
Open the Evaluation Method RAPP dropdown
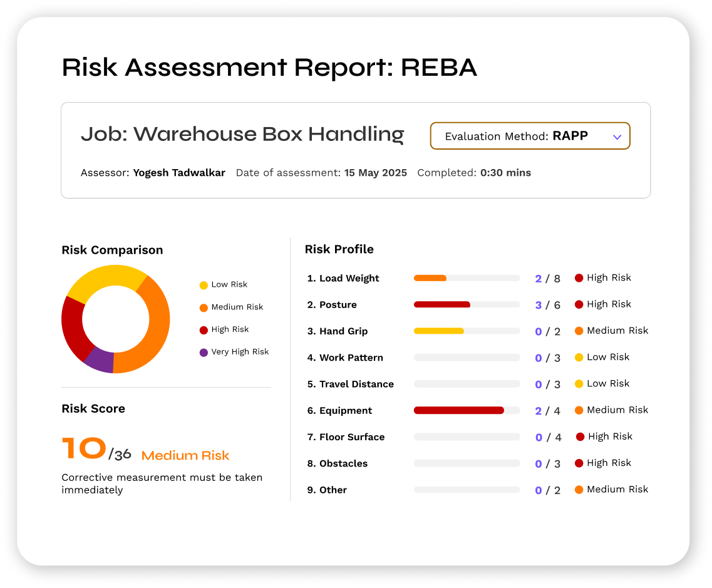point(530,136)
